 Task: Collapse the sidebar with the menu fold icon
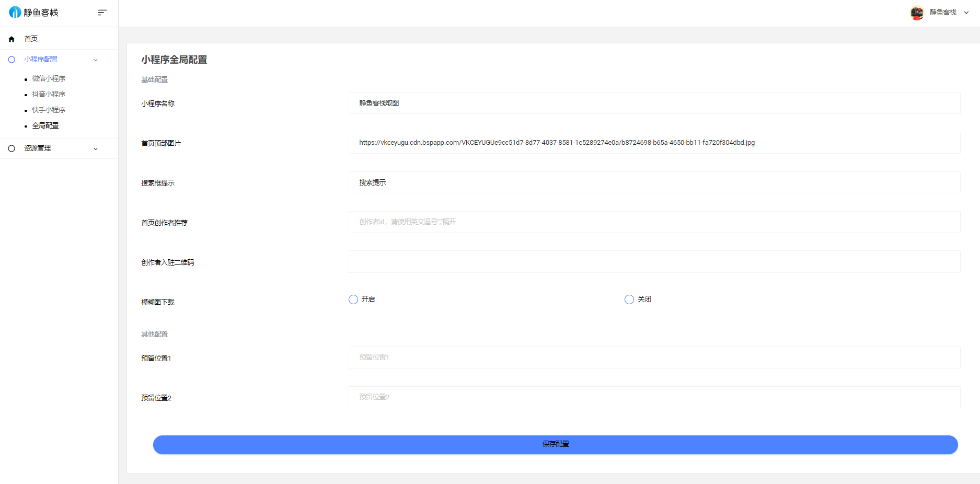102,13
